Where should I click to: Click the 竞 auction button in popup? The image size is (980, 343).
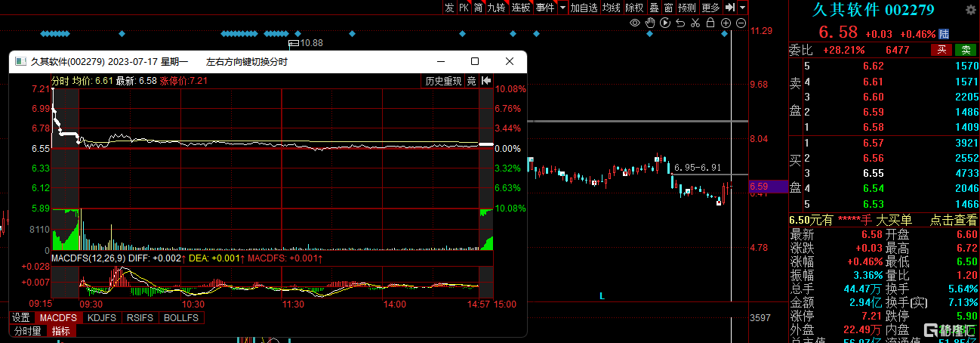(471, 81)
